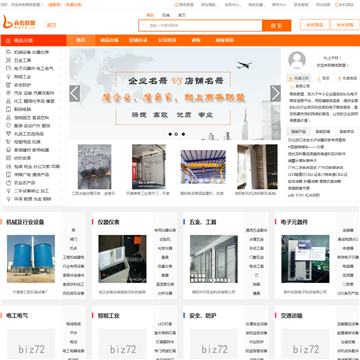The image size is (360, 360).
Task: Click into the keyword search field
Action: coord(201,26)
